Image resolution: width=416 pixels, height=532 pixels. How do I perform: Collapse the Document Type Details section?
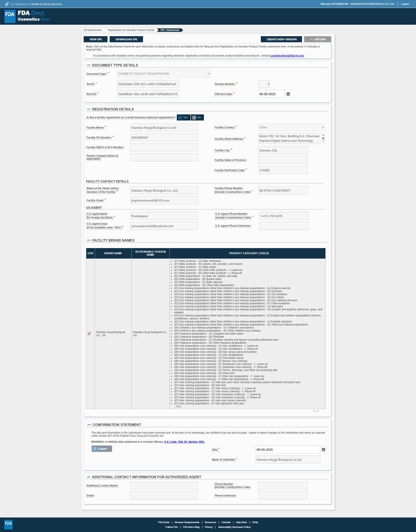[x=89, y=65]
